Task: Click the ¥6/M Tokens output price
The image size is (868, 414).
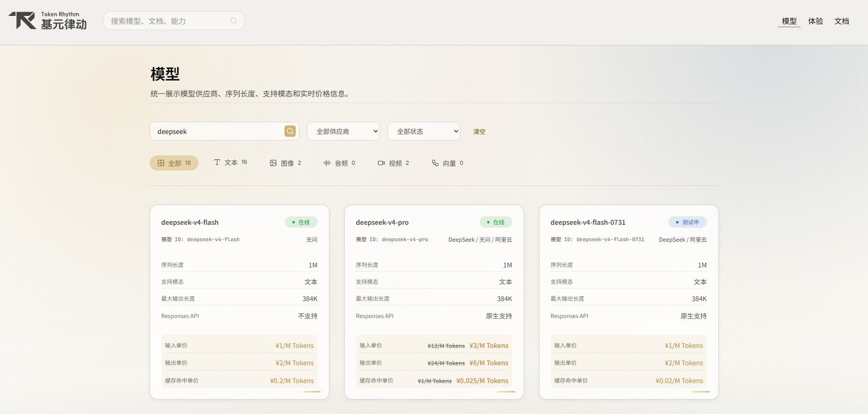Action: (489, 363)
